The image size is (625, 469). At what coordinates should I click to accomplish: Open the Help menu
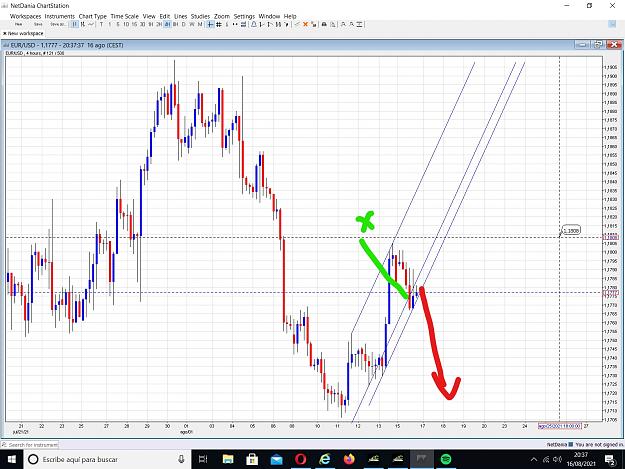[x=290, y=16]
